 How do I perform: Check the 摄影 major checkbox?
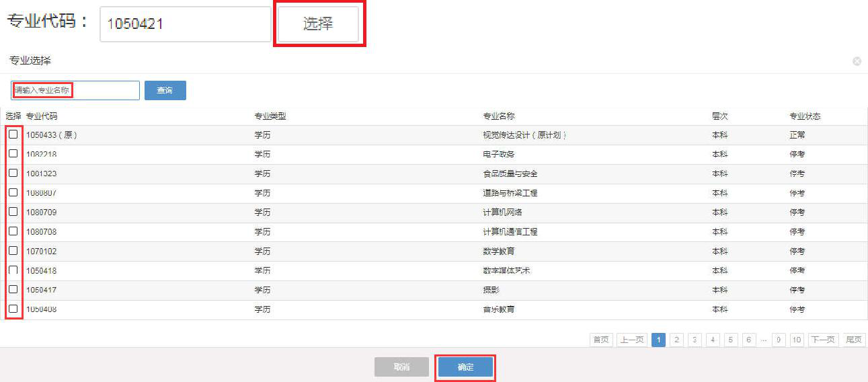[x=13, y=289]
